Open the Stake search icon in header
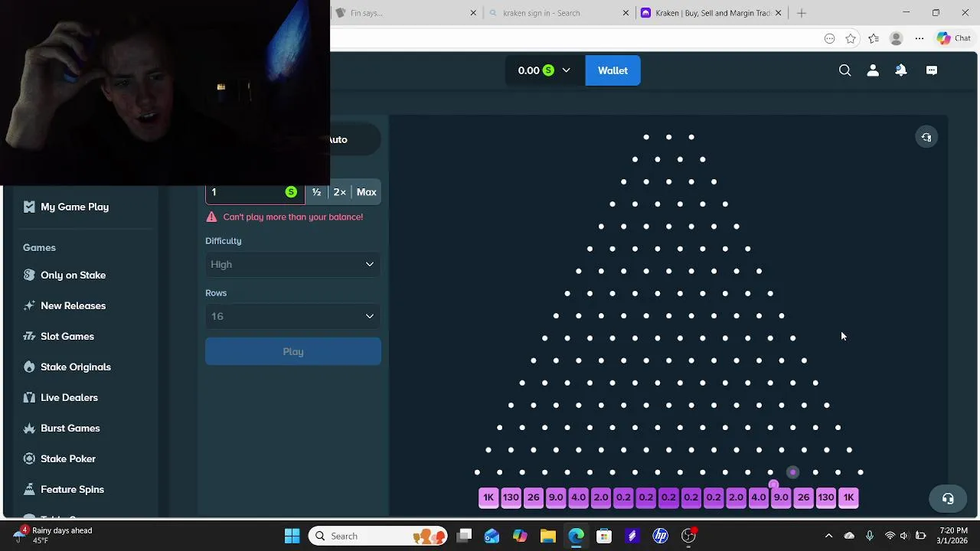980x551 pixels. click(844, 70)
